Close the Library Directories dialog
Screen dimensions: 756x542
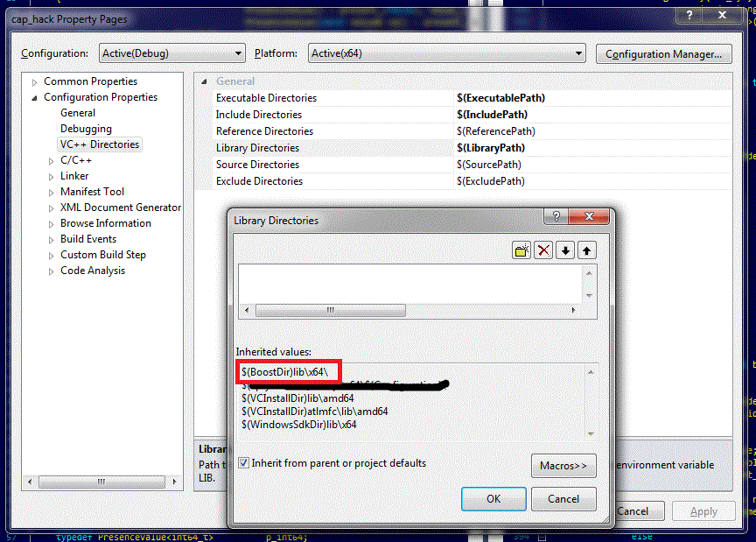589,215
